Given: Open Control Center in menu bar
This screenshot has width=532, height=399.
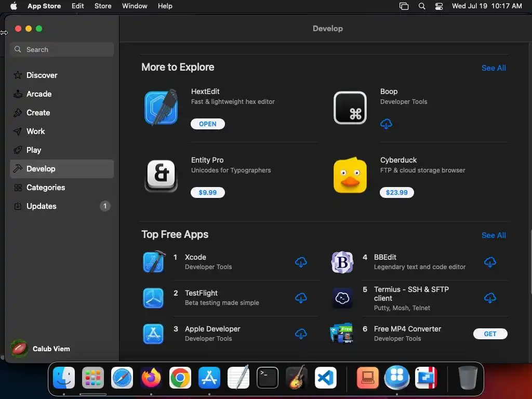Looking at the screenshot, I should (439, 6).
